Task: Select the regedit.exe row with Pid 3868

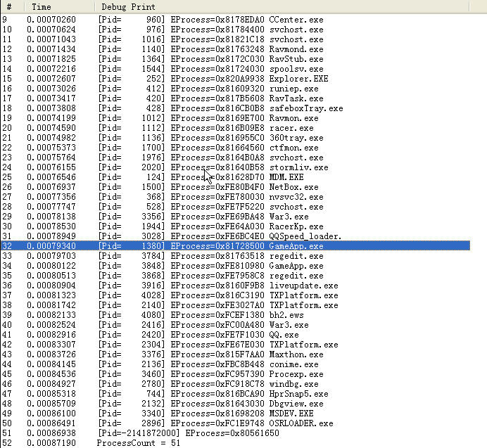Action: (x=236, y=276)
